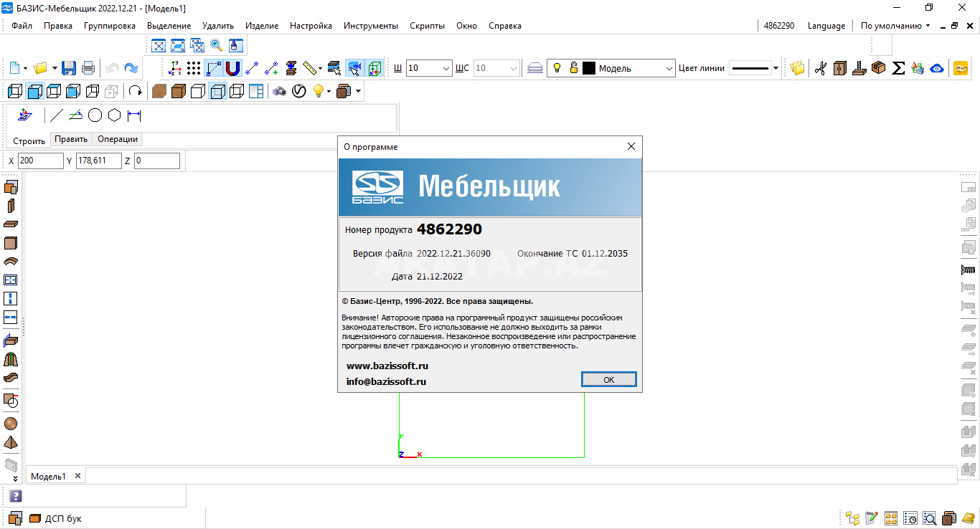Open the Модель layer dropdown
This screenshot has width=980, height=529.
pyautogui.click(x=668, y=69)
